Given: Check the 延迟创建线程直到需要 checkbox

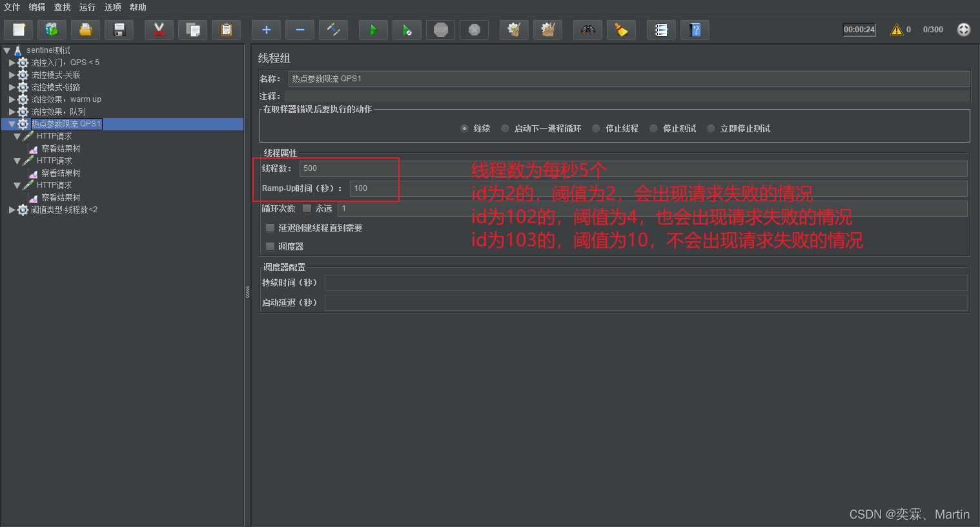Looking at the screenshot, I should click(271, 228).
